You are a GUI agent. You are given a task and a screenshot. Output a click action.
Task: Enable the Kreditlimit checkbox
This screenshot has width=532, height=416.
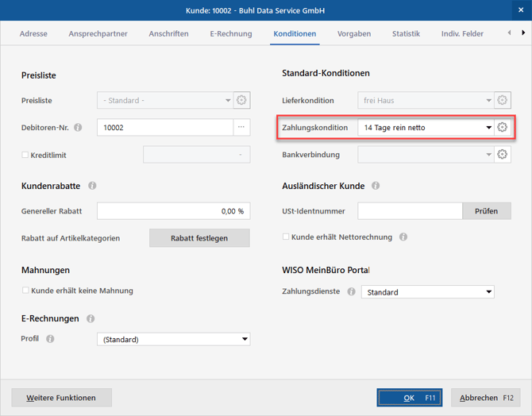[25, 154]
